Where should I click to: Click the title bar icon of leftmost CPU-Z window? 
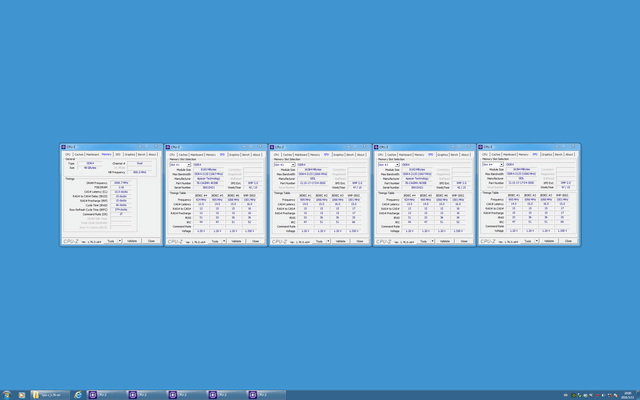coord(64,146)
